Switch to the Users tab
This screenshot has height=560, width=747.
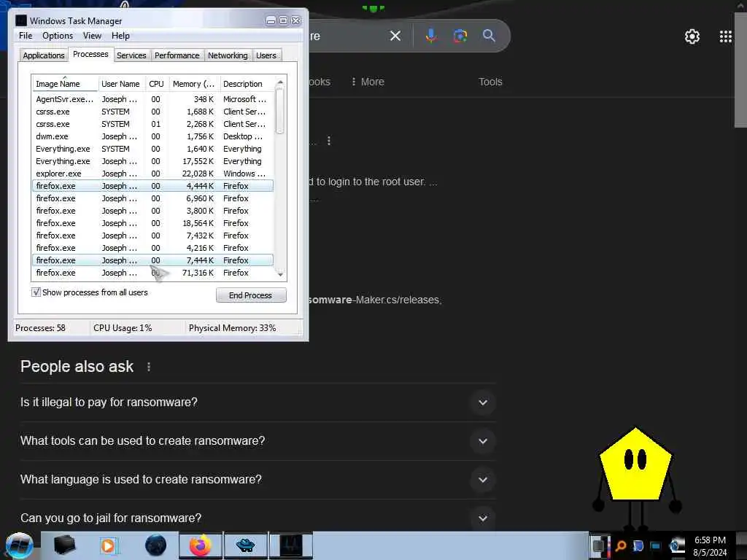point(266,55)
